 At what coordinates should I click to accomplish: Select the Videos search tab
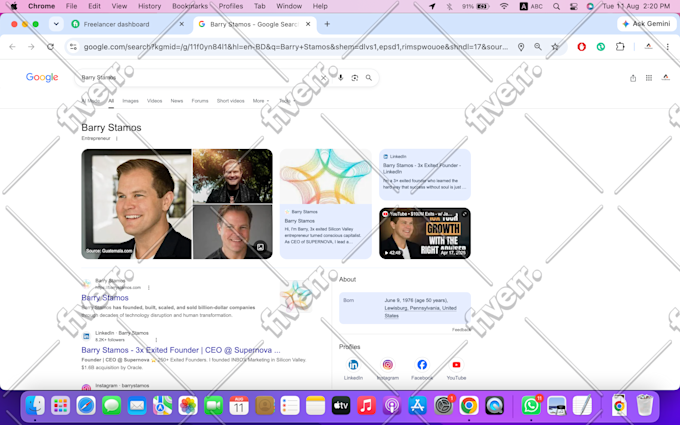click(154, 101)
